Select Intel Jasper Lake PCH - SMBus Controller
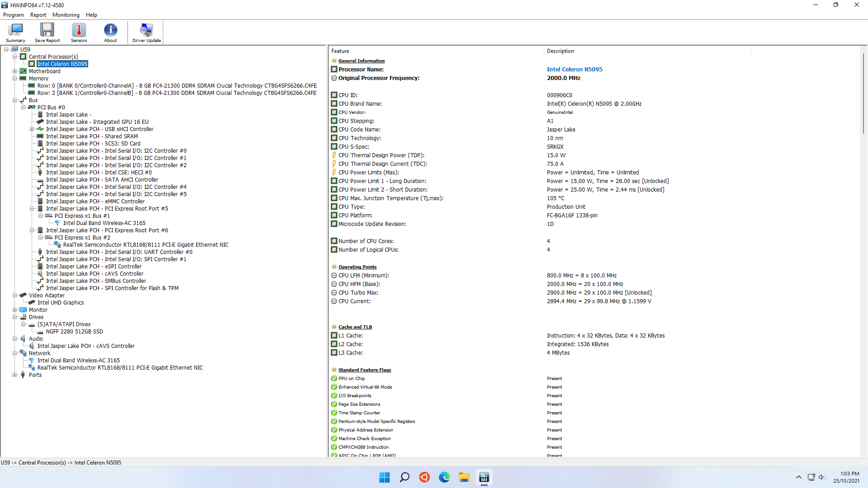The width and height of the screenshot is (868, 488). tap(96, 281)
